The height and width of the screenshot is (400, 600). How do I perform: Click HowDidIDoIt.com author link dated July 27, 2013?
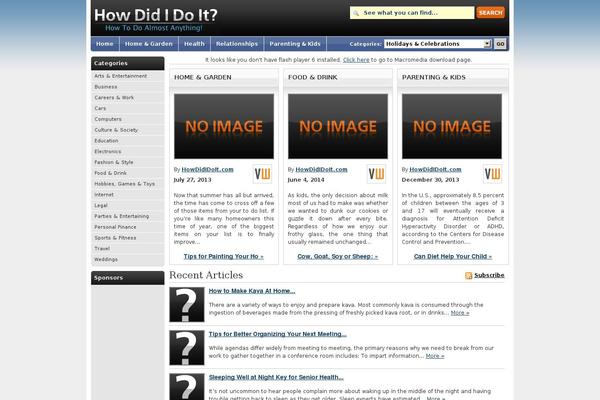tap(207, 170)
